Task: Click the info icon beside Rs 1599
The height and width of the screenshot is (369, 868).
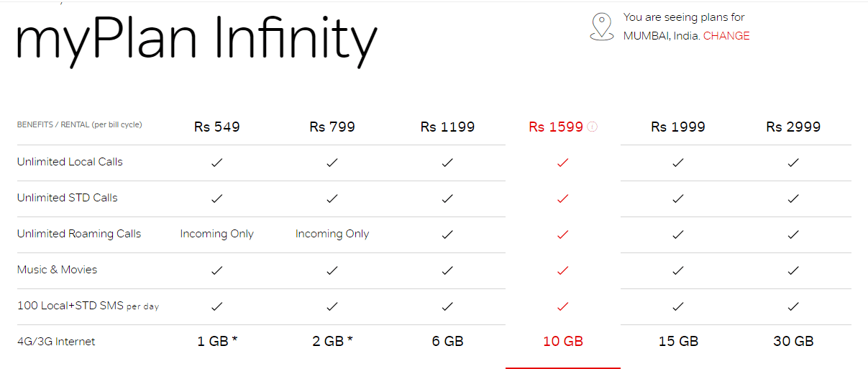Action: click(x=593, y=127)
